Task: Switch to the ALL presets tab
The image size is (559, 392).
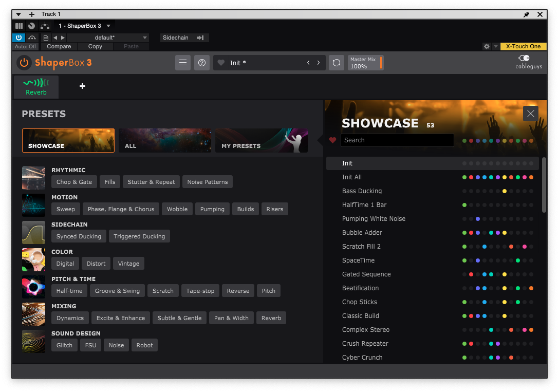Action: [165, 140]
